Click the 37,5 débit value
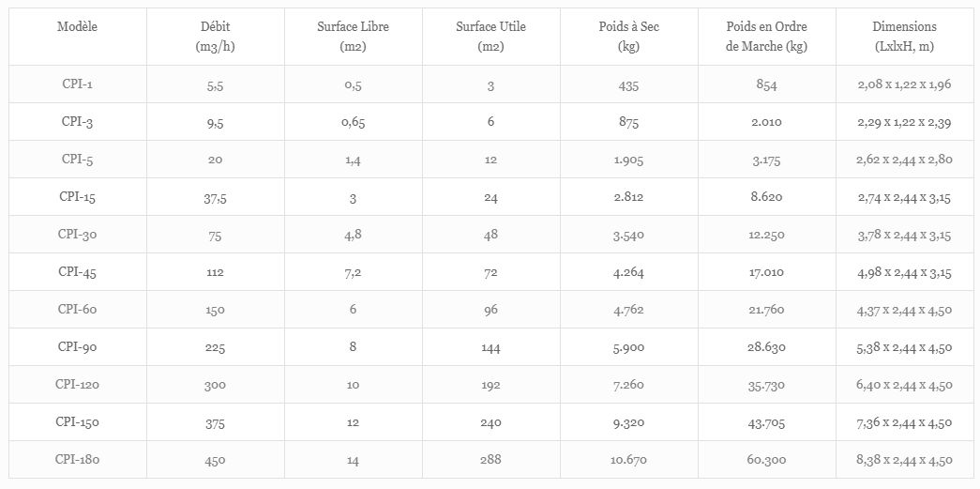The width and height of the screenshot is (980, 489). point(215,198)
